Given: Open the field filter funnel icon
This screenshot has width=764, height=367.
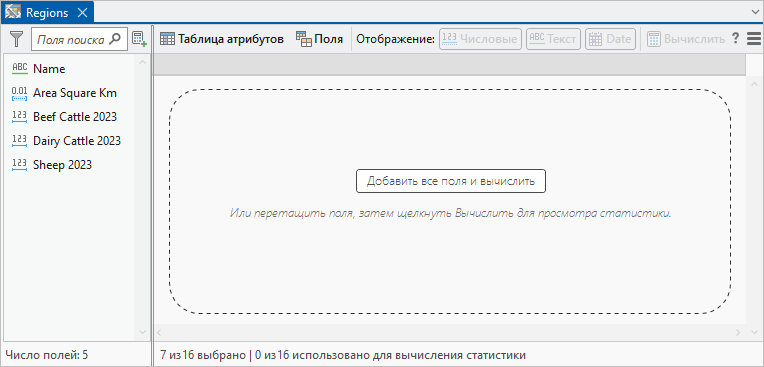Looking at the screenshot, I should 17,39.
